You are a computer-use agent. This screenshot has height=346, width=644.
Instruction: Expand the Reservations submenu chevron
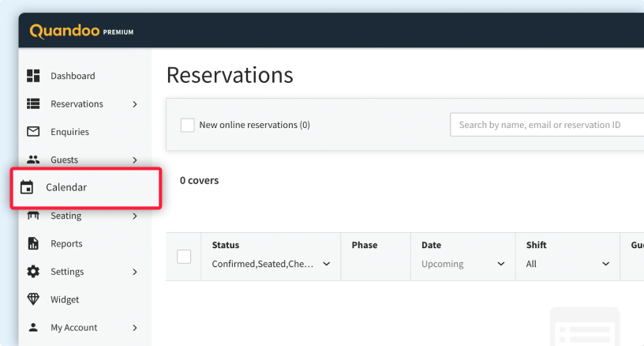(135, 104)
